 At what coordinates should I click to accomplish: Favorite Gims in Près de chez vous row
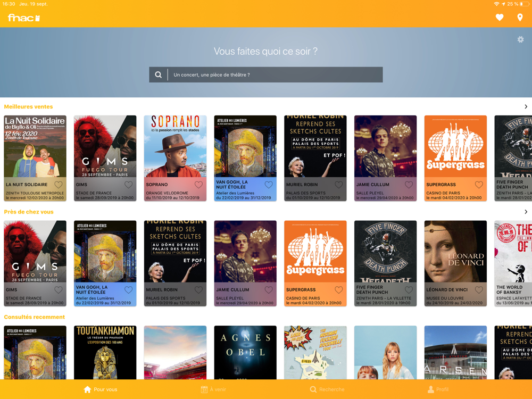click(59, 290)
